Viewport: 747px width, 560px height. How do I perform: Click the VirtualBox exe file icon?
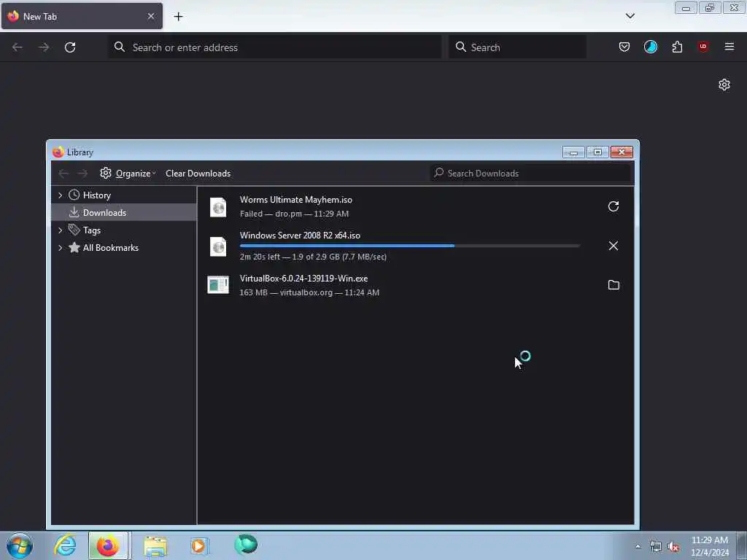tap(218, 285)
